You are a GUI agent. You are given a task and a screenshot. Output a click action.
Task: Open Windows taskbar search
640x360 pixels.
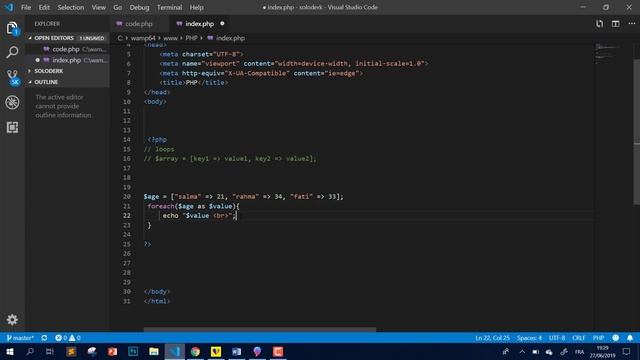[x=30, y=351]
